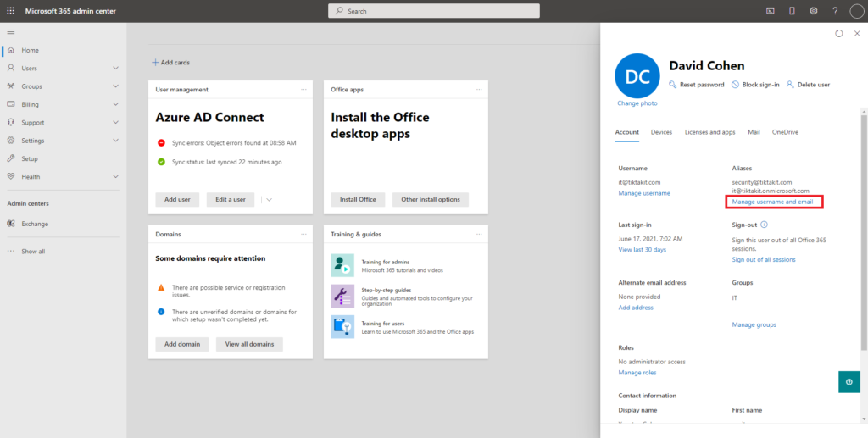Open the Cloud Shell icon in the header
The image size is (868, 438).
770,10
